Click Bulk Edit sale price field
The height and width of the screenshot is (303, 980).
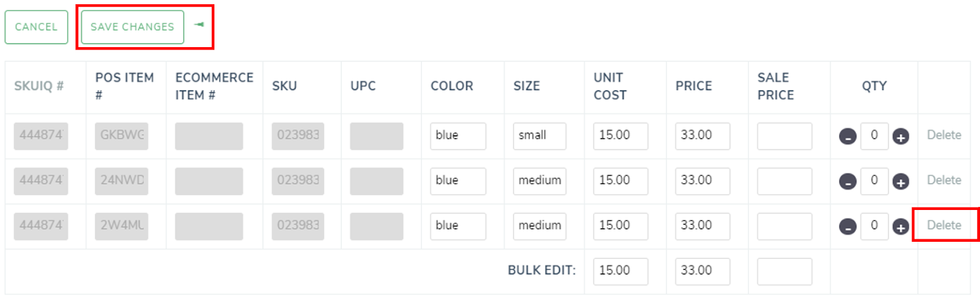point(784,271)
